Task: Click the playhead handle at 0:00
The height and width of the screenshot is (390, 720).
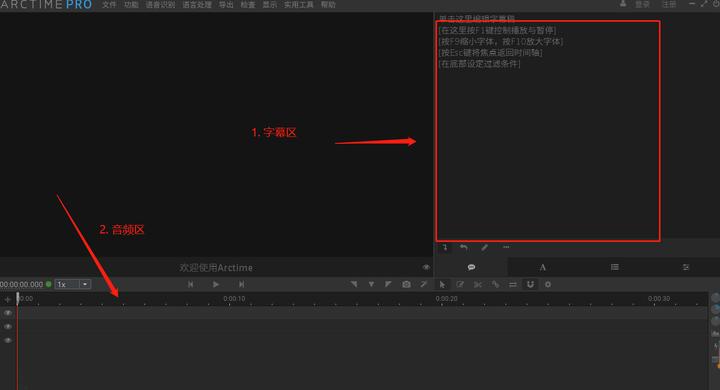Action: coord(18,299)
